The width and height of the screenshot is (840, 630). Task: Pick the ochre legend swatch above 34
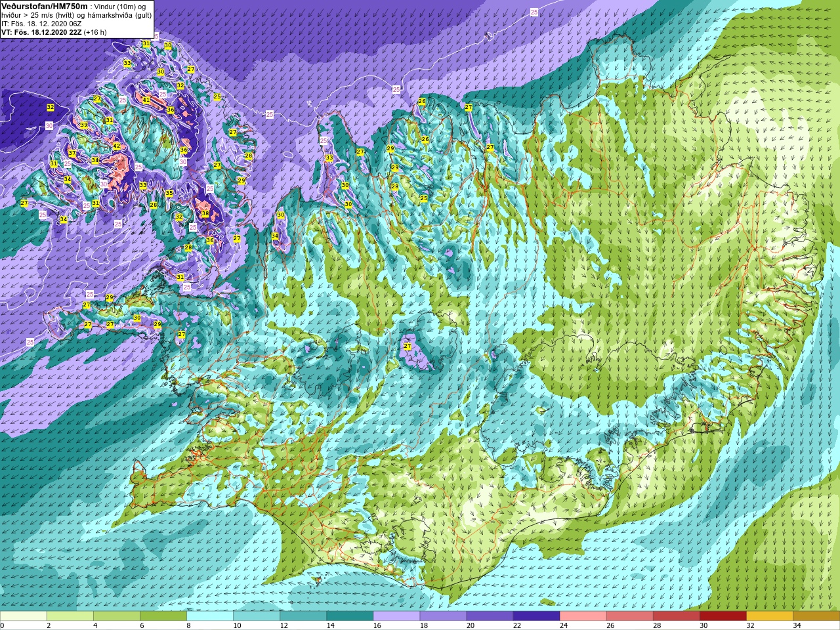[816, 616]
